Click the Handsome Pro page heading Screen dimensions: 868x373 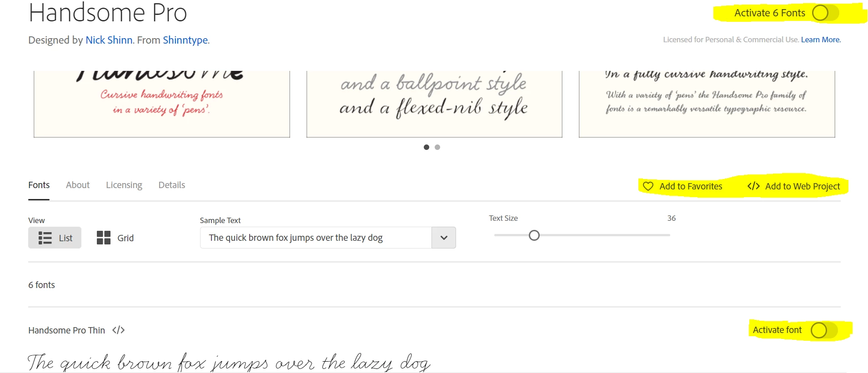tap(108, 12)
